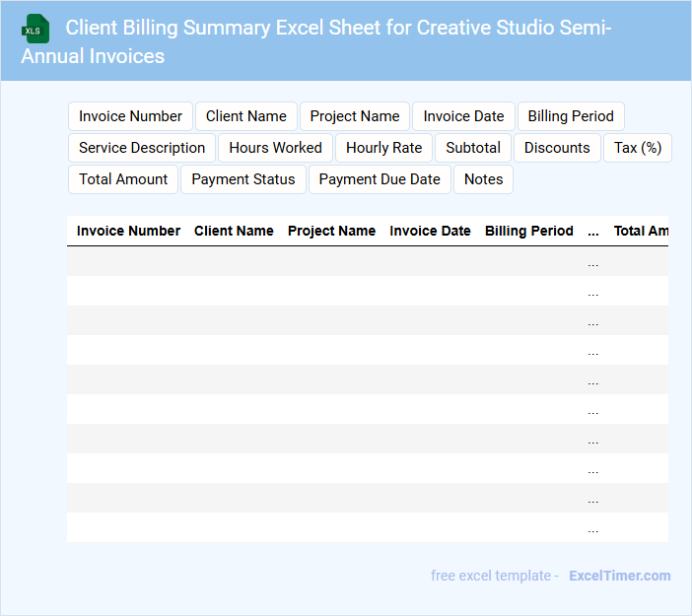Select the Hourly Rate tag

click(x=383, y=148)
